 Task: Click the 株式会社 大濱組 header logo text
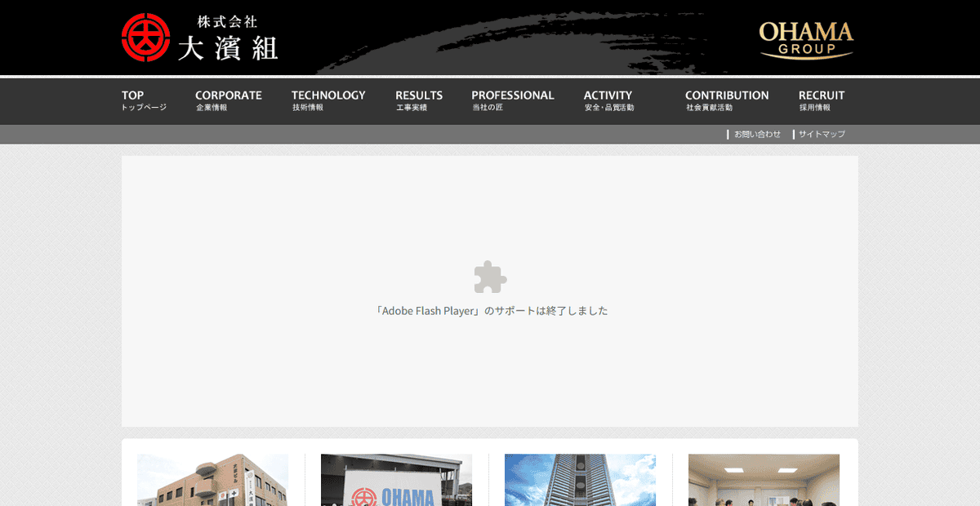(231, 37)
